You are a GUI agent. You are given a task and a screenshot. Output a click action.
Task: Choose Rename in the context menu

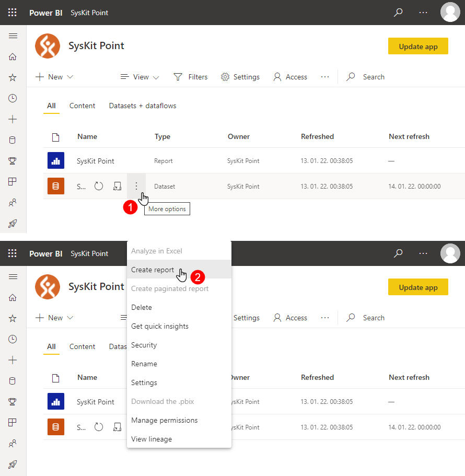179,363
